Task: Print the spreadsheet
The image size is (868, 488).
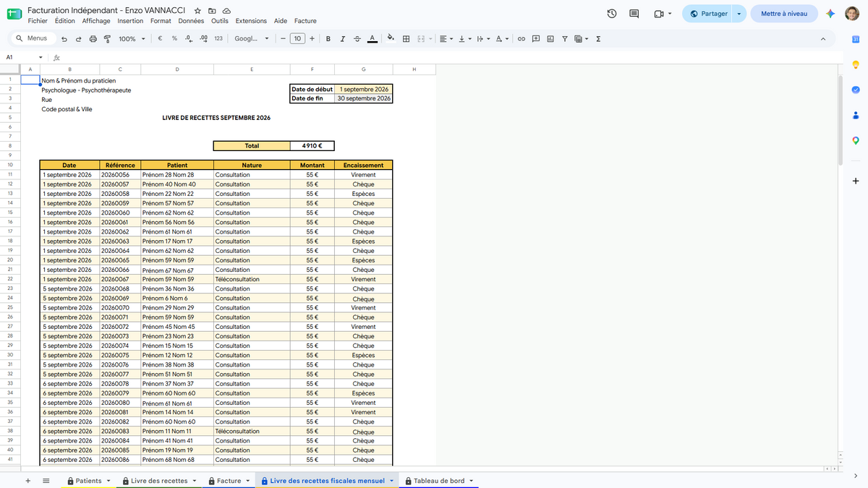Action: [x=93, y=39]
